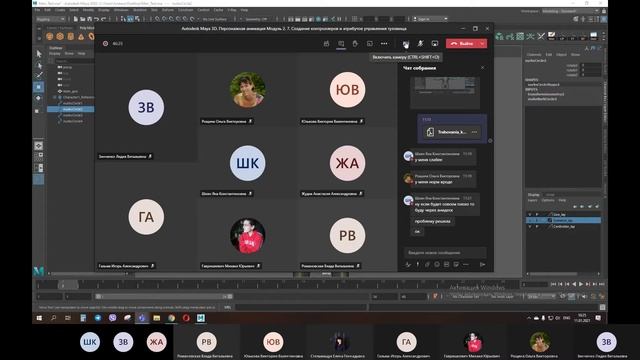Screen dimensions: 640x360
Task: Click the share screen icon in Teams
Action: pyautogui.click(x=435, y=44)
